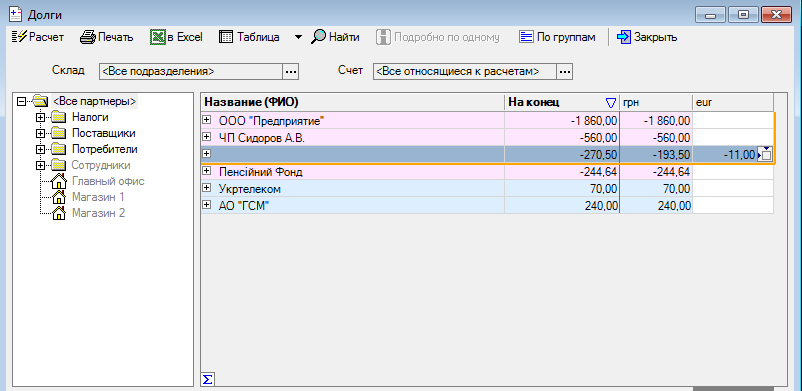Click the Счет field Все относящиеся к расчетам
This screenshot has width=802, height=391.
465,72
